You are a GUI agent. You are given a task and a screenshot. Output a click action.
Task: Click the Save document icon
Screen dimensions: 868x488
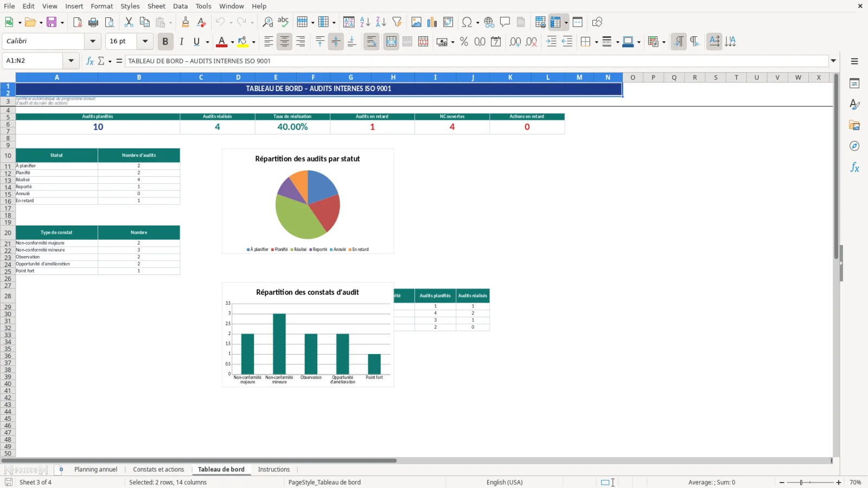[52, 22]
